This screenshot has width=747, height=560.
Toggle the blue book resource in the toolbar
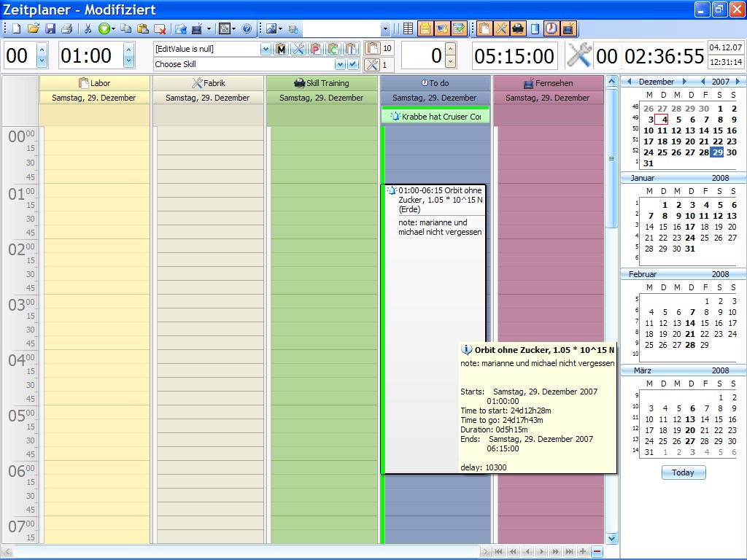pos(535,28)
